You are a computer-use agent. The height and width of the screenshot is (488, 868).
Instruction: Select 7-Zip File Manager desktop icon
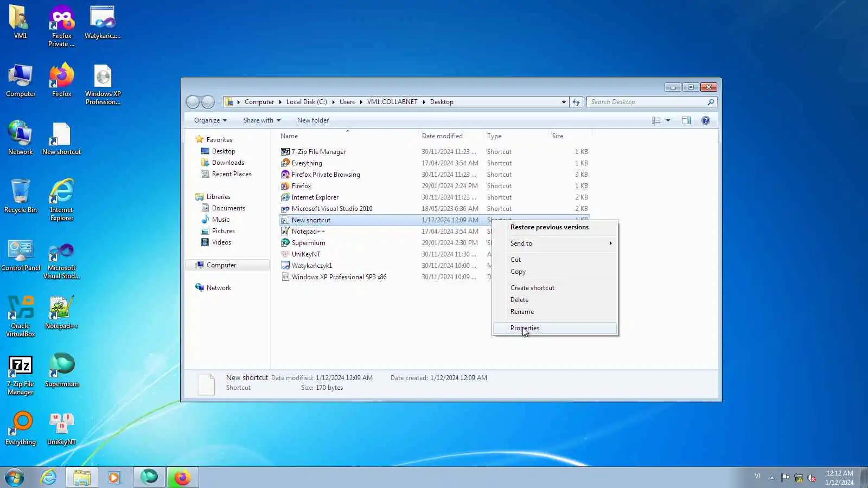[x=21, y=375]
